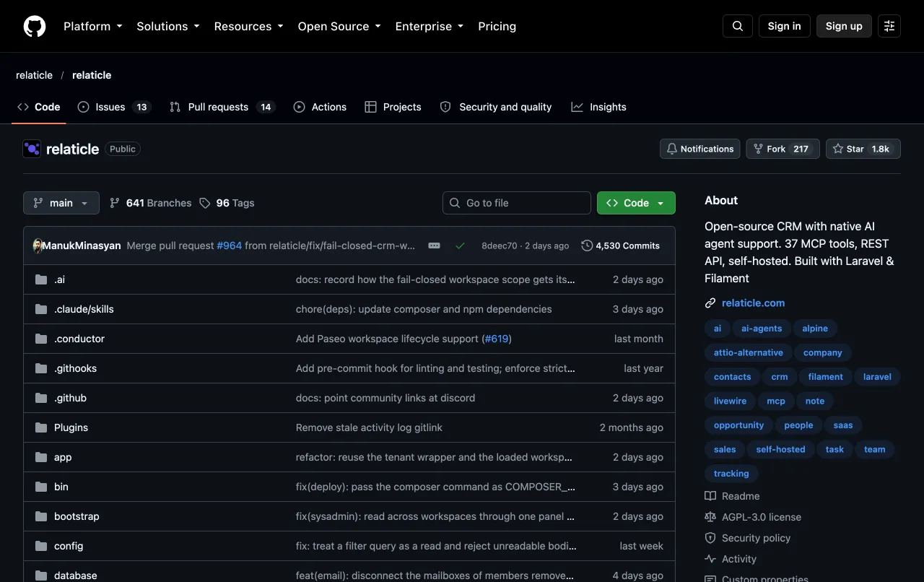Go to the GitHub homepage logo
Image resolution: width=924 pixels, height=582 pixels.
[x=35, y=26]
